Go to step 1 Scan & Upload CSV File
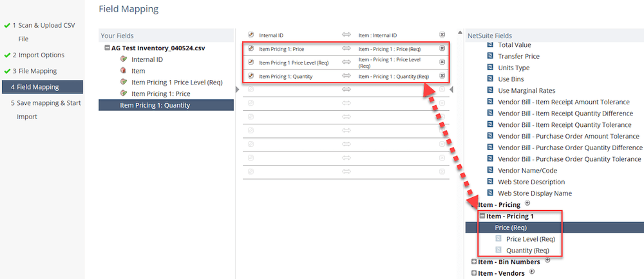644x279 pixels. [x=43, y=32]
